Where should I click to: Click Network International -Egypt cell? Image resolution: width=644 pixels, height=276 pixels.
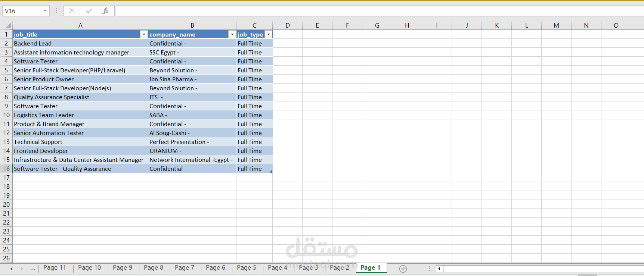click(x=192, y=160)
